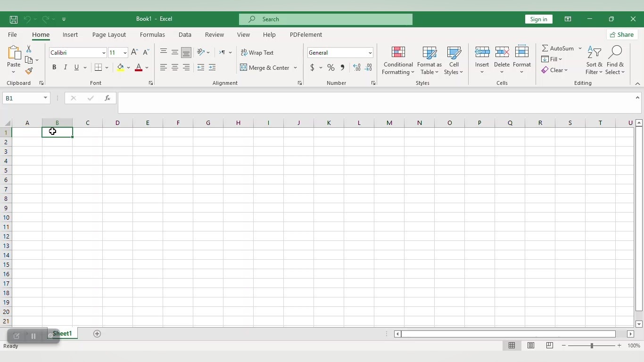Open the Find & Select menu
Image resolution: width=644 pixels, height=362 pixels.
(x=615, y=60)
